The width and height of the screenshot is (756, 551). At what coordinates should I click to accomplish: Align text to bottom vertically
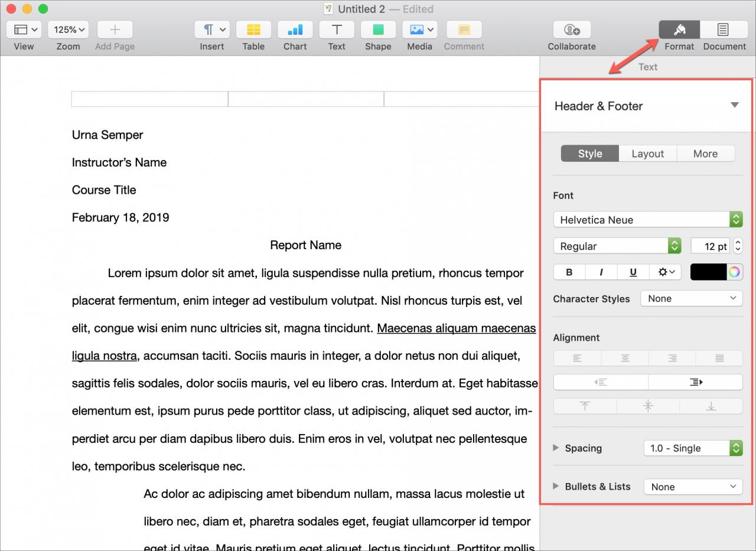tap(711, 406)
